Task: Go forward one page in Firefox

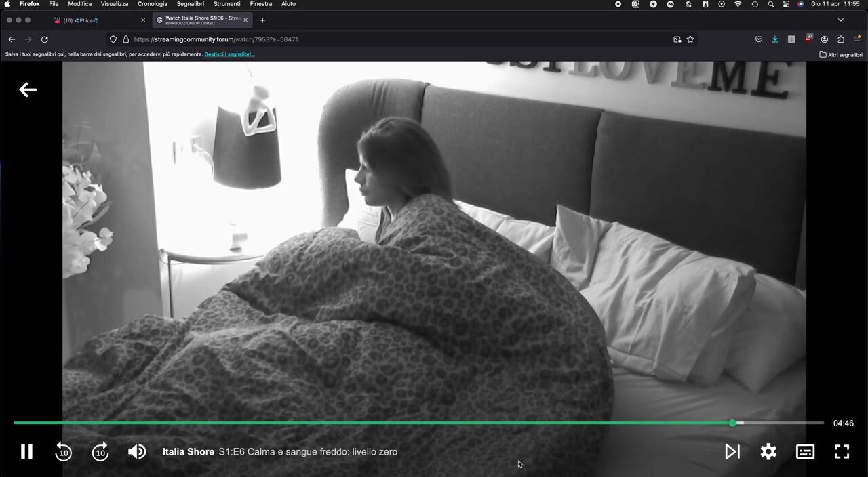Action: click(28, 39)
